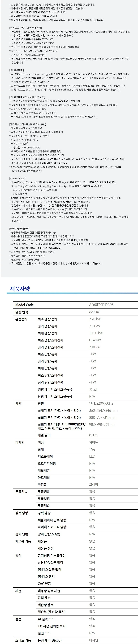Screen dimensions: 138x644
Task: Click the '[쾌적제습 상대습도 변화에 대한 실험]' heading
Action: (x=28, y=124)
